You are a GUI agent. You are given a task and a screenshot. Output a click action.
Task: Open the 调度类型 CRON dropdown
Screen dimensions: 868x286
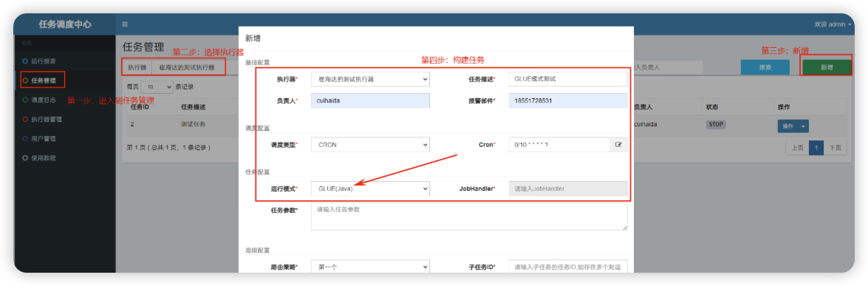pos(370,145)
